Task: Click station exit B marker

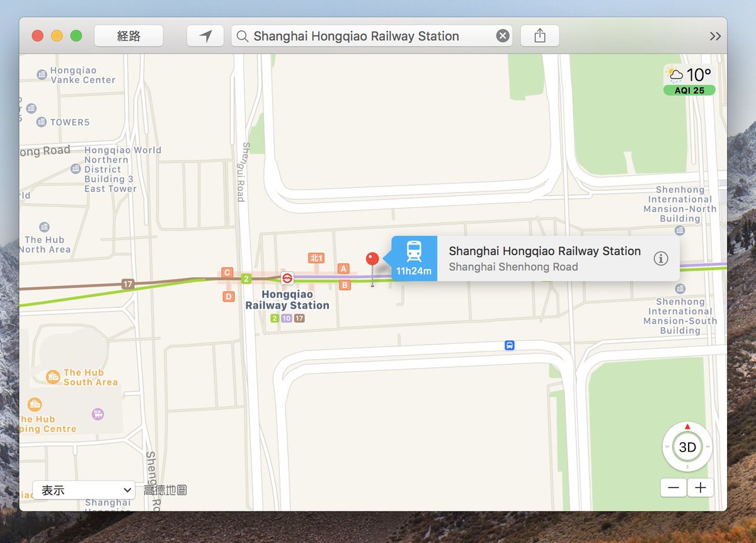Action: tap(345, 285)
